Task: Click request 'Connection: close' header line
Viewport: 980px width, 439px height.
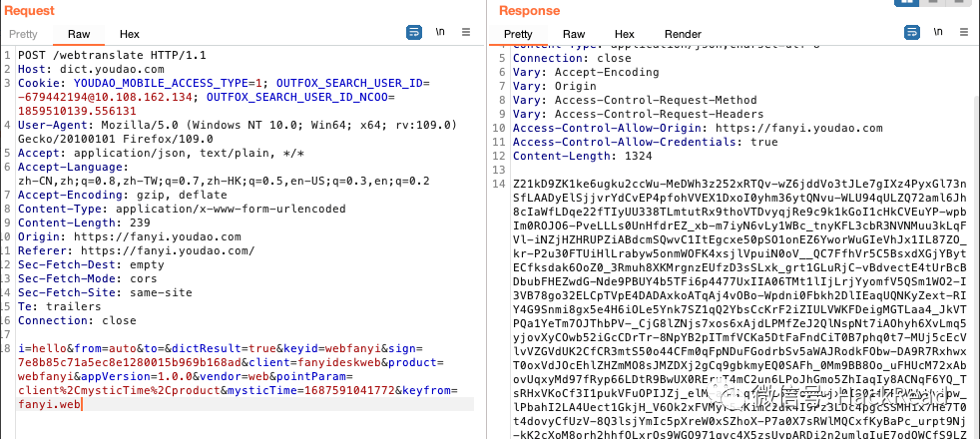Action: pyautogui.click(x=77, y=320)
